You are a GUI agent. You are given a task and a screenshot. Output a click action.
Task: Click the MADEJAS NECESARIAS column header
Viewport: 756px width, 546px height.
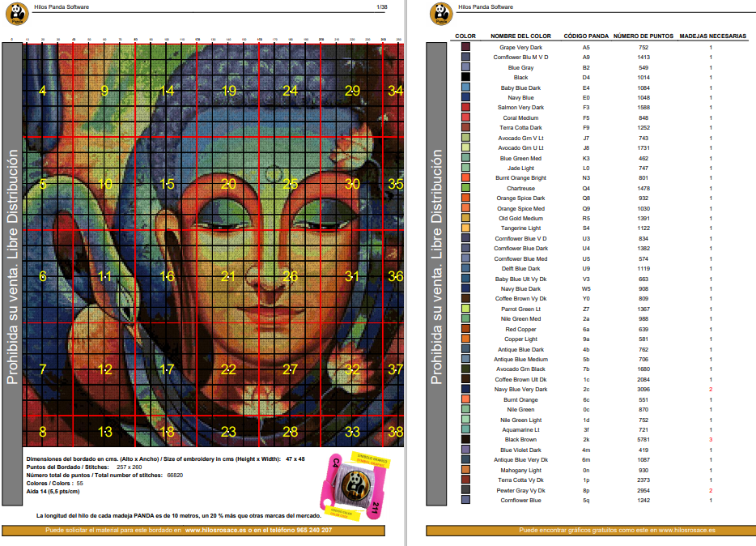click(x=712, y=36)
